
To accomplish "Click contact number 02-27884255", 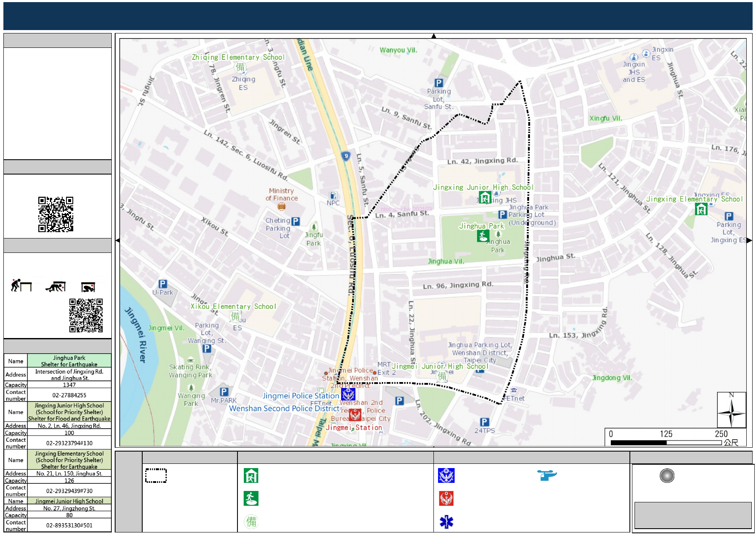I will click(x=69, y=395).
